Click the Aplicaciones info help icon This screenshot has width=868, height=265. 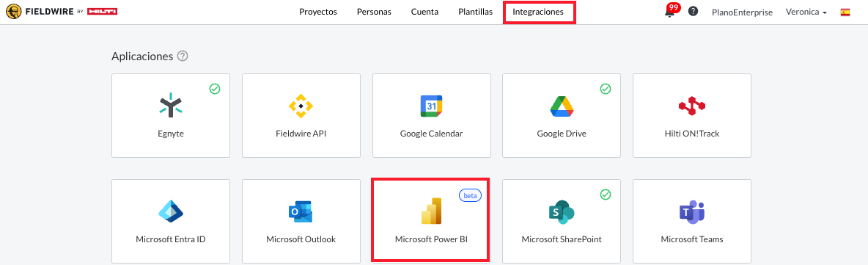(x=183, y=56)
